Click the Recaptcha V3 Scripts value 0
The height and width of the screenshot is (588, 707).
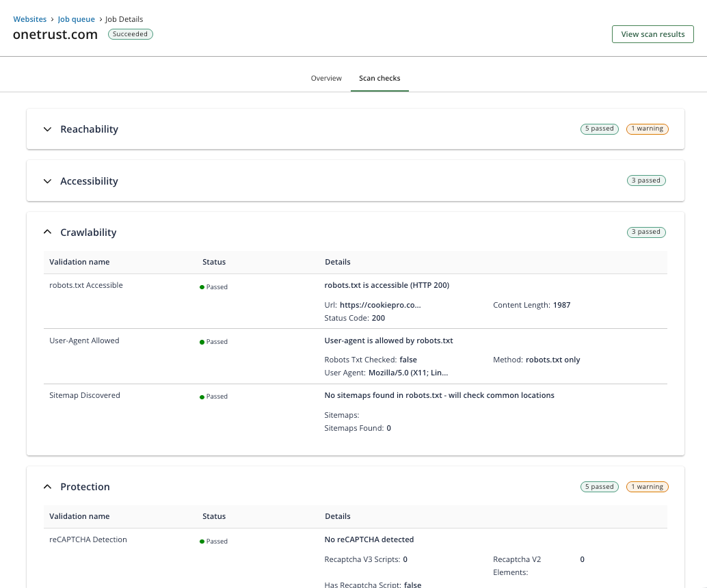405,559
